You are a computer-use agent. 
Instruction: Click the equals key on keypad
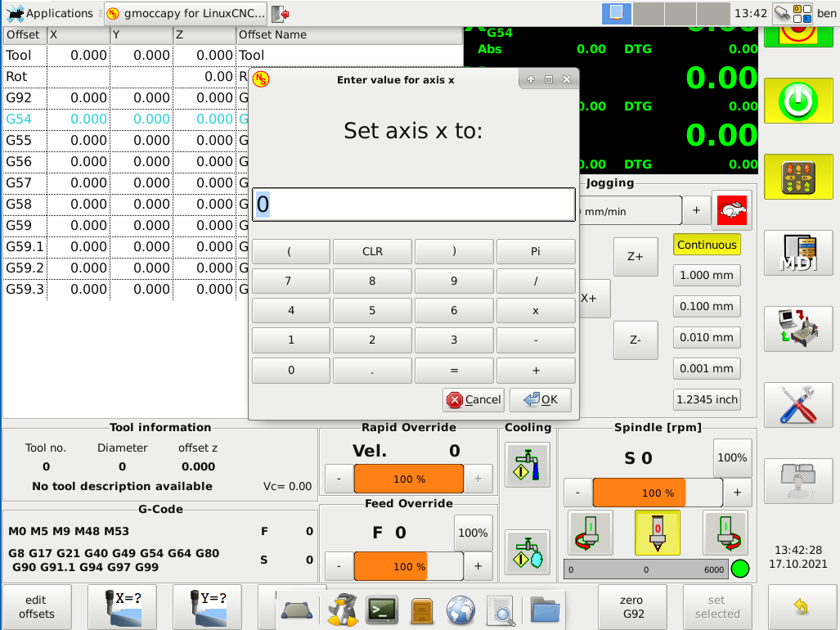point(454,370)
